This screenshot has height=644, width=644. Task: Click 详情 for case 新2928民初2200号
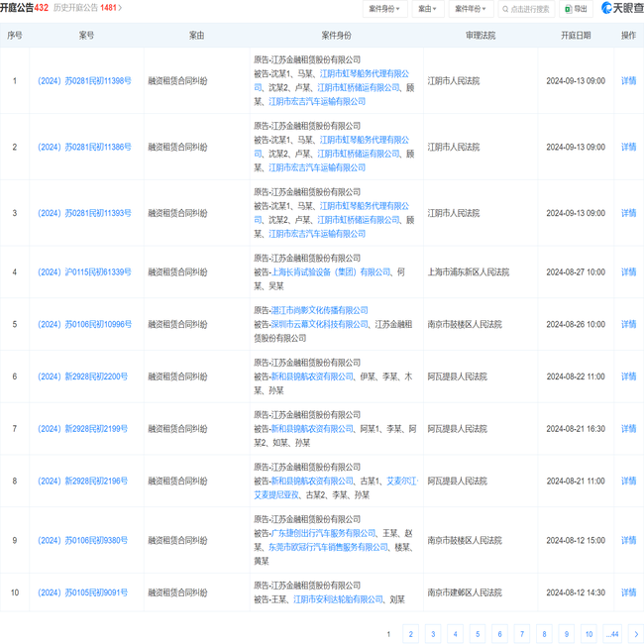(628, 376)
